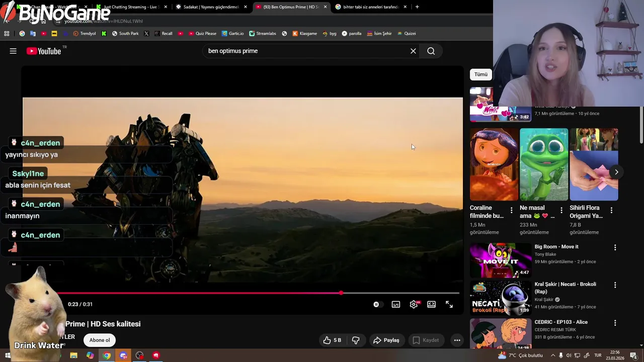Clear the search box with X

413,51
